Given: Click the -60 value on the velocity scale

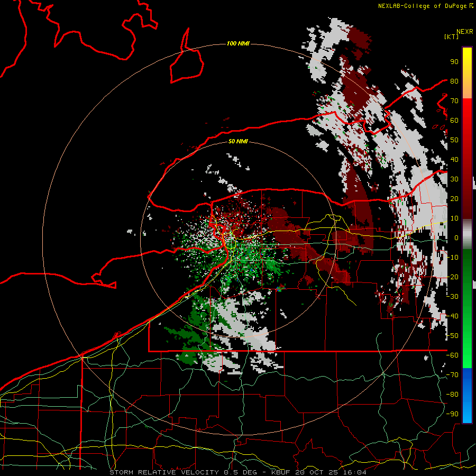Looking at the screenshot, I should 452,355.
